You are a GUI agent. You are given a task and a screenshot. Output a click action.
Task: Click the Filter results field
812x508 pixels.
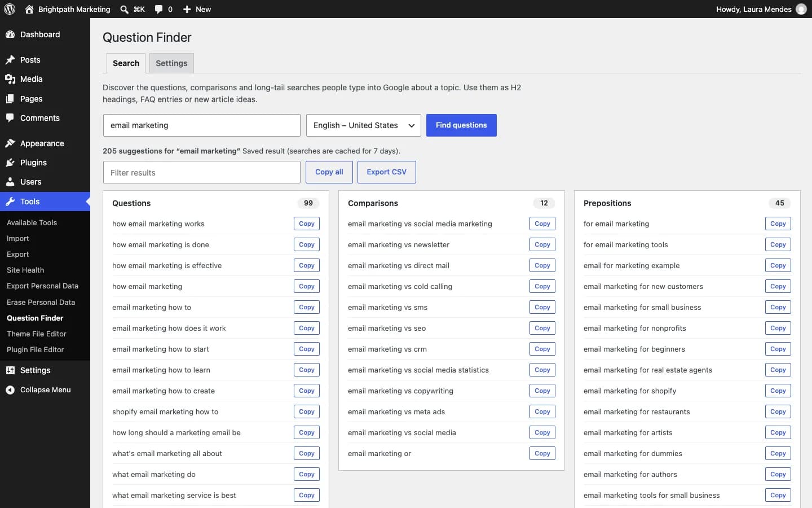click(x=202, y=172)
